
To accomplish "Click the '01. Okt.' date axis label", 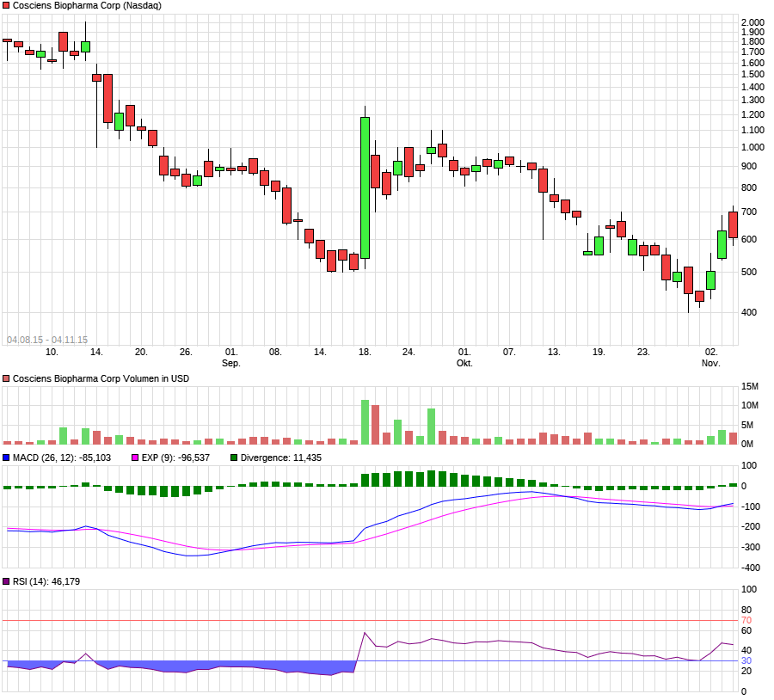I will click(x=464, y=358).
